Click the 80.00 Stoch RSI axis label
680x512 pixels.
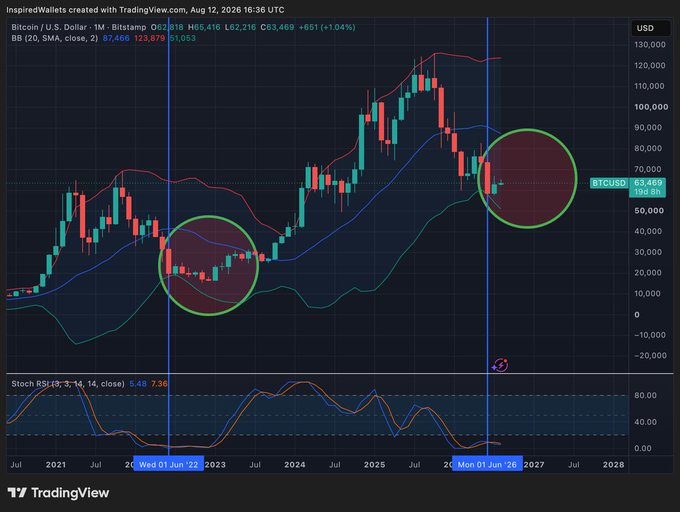pos(645,395)
